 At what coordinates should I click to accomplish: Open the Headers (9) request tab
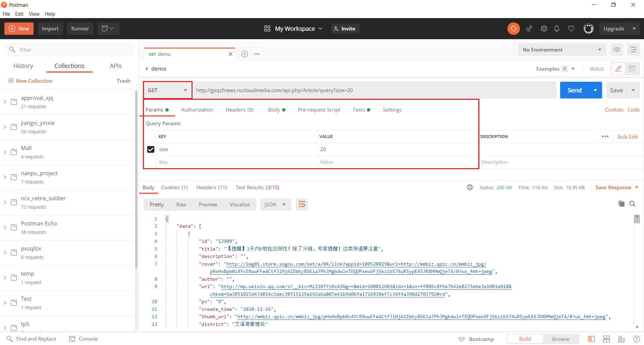[x=239, y=110]
